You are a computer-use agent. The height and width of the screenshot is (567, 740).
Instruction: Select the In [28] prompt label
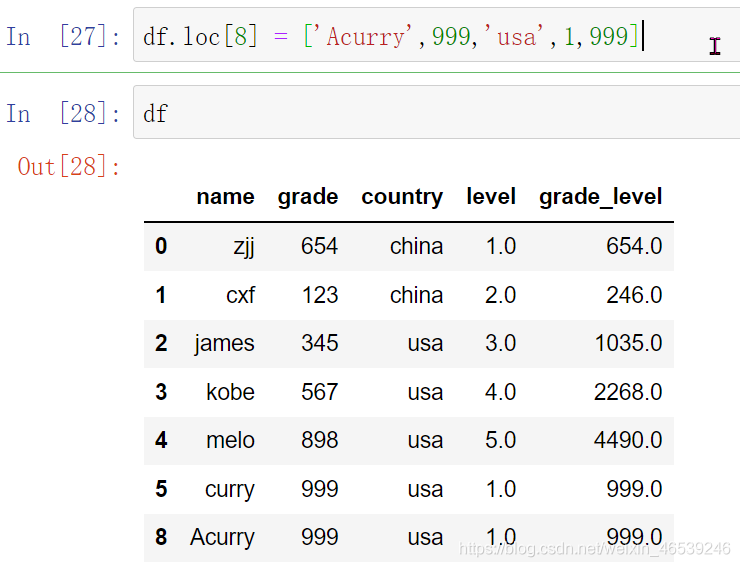[x=63, y=113]
